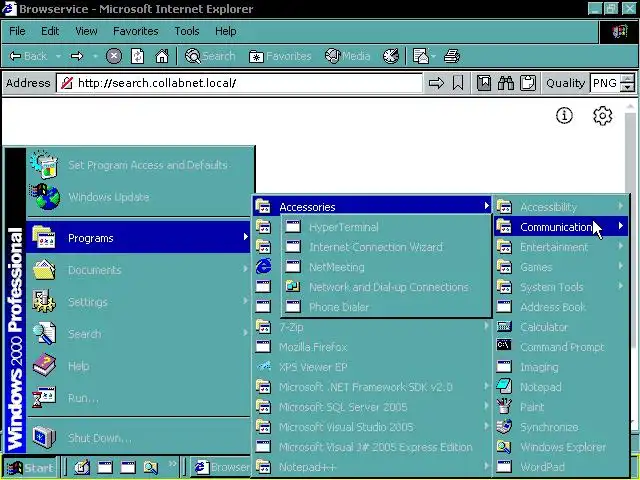Open the View menu
Screen dimensions: 640x480
tap(86, 31)
